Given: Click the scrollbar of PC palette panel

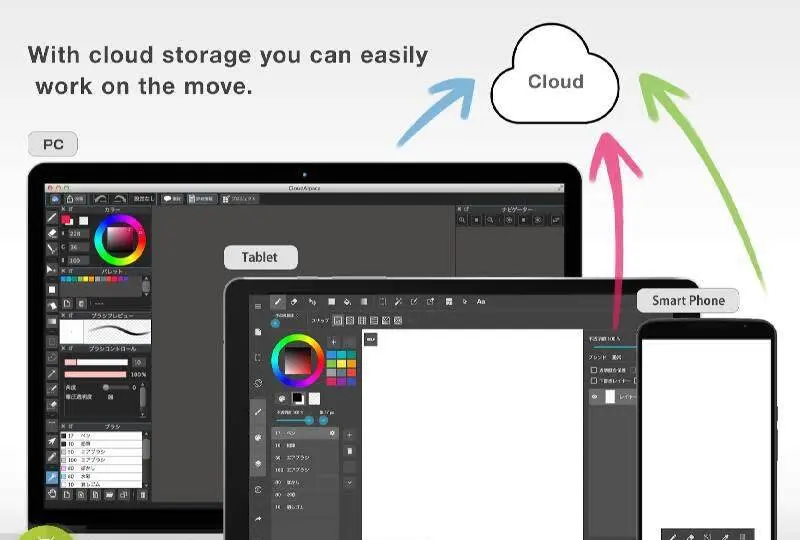Looking at the screenshot, I should [x=146, y=286].
